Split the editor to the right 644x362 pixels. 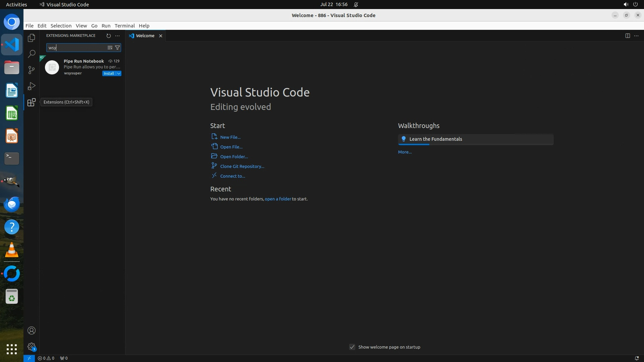pyautogui.click(x=627, y=36)
